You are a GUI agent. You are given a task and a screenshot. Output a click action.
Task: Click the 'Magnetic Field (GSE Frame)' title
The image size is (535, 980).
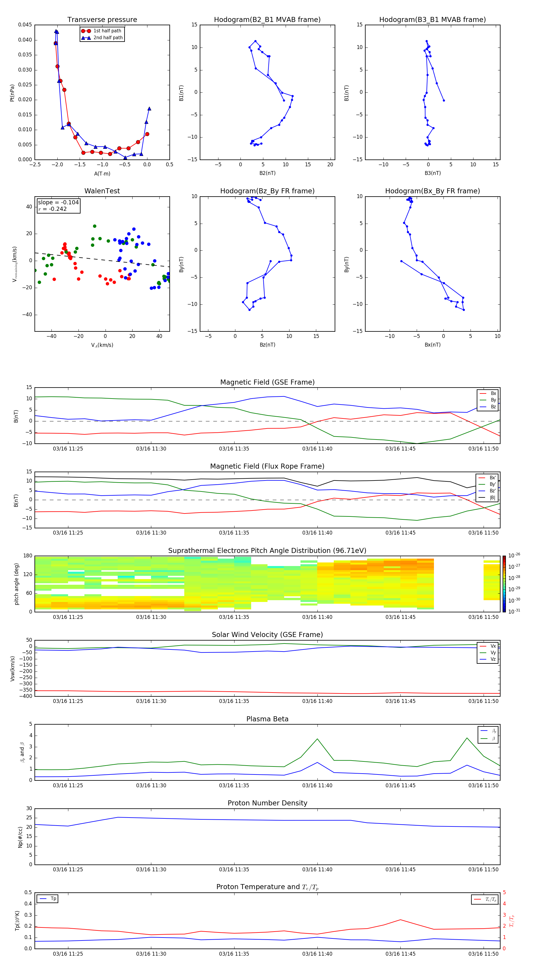click(267, 382)
